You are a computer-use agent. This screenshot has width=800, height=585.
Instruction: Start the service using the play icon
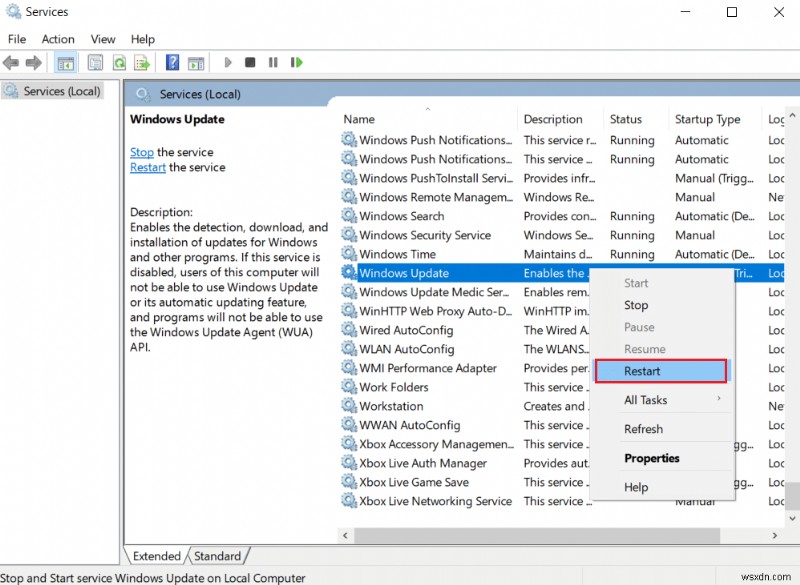[x=228, y=62]
